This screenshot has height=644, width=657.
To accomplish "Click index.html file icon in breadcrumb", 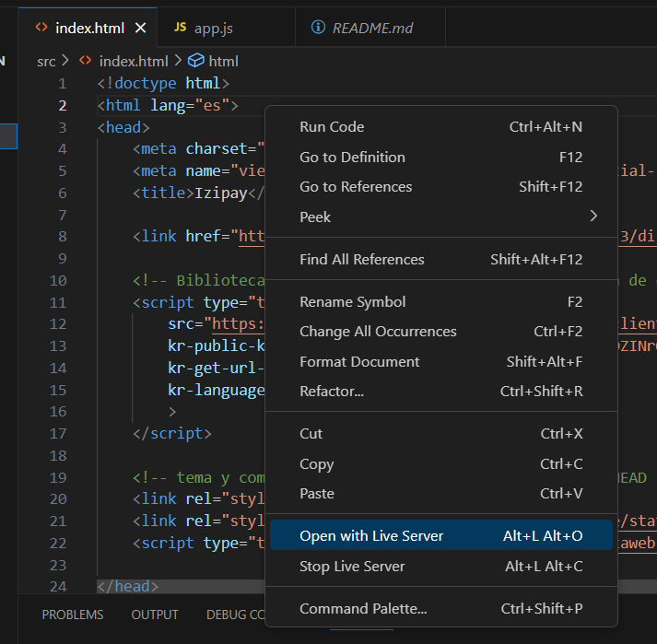I will [x=86, y=61].
